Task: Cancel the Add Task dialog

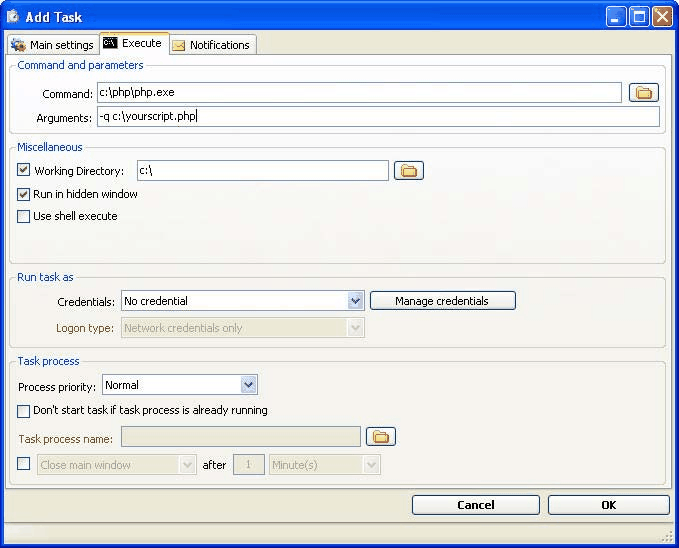Action: coord(475,505)
